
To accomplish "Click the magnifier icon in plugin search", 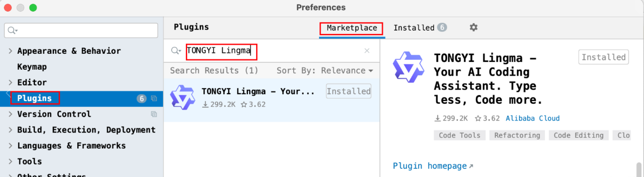I will pyautogui.click(x=176, y=51).
